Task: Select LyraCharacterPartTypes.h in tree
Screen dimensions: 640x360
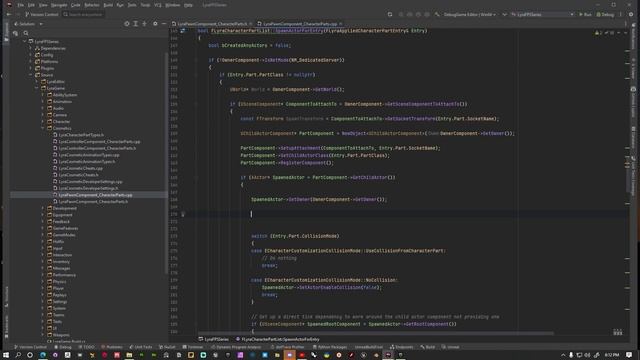Action: (81, 135)
